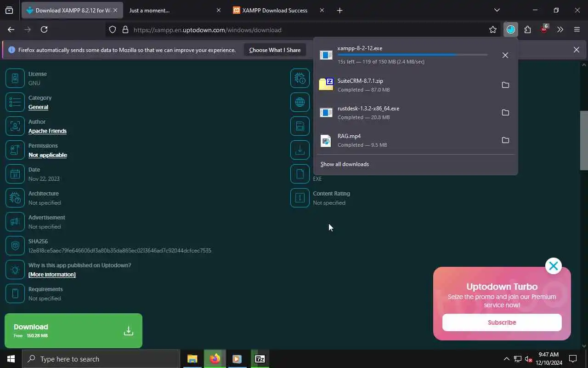List all tabs dropdown arrow
This screenshot has height=368, width=588.
click(x=497, y=10)
